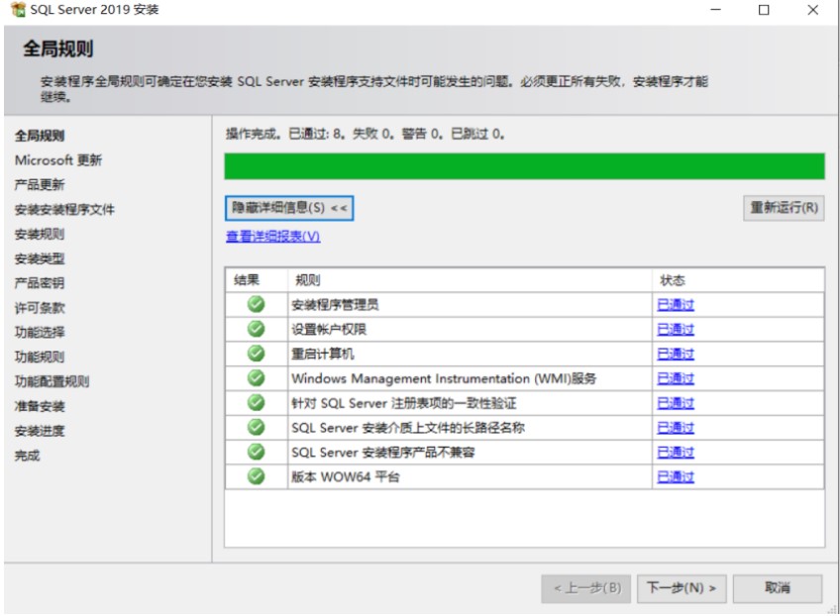The image size is (840, 616).
Task: Click green check icon for WMI服务 row
Action: point(257,377)
